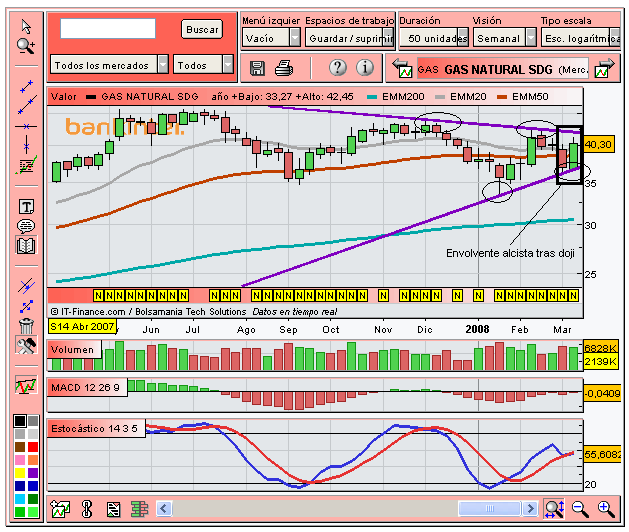This screenshot has height=532, width=629.
Task: Click the trash can delete icon
Action: pos(26,326)
